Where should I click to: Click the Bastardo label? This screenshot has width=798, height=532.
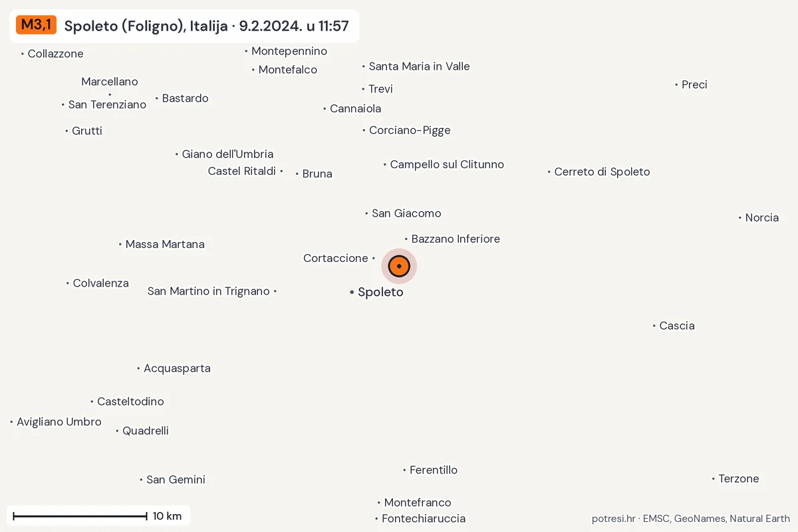click(x=186, y=98)
